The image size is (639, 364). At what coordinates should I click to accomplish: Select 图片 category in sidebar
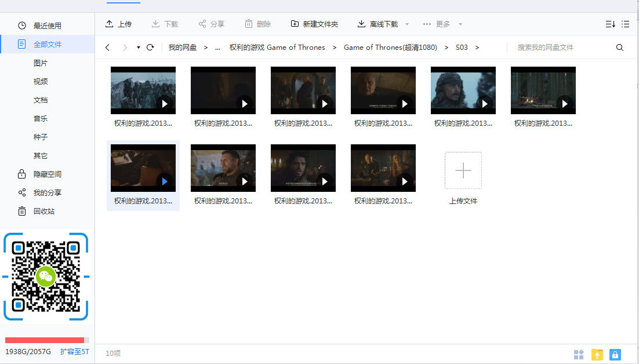[41, 63]
